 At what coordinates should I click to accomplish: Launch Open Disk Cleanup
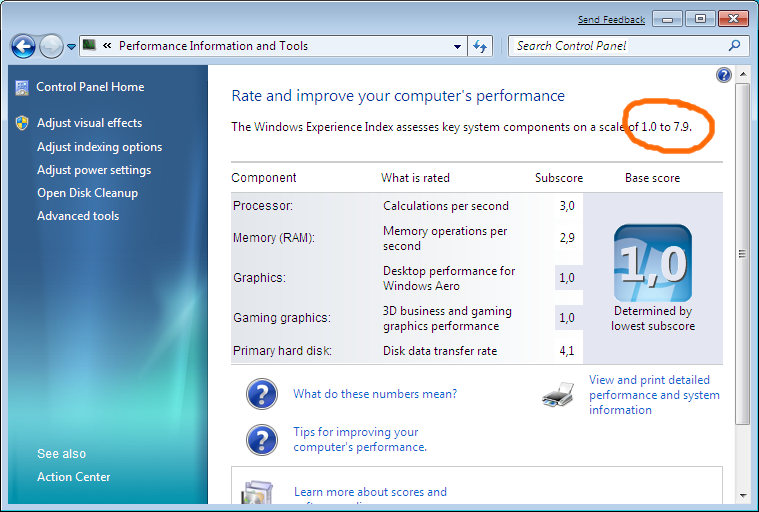[88, 193]
